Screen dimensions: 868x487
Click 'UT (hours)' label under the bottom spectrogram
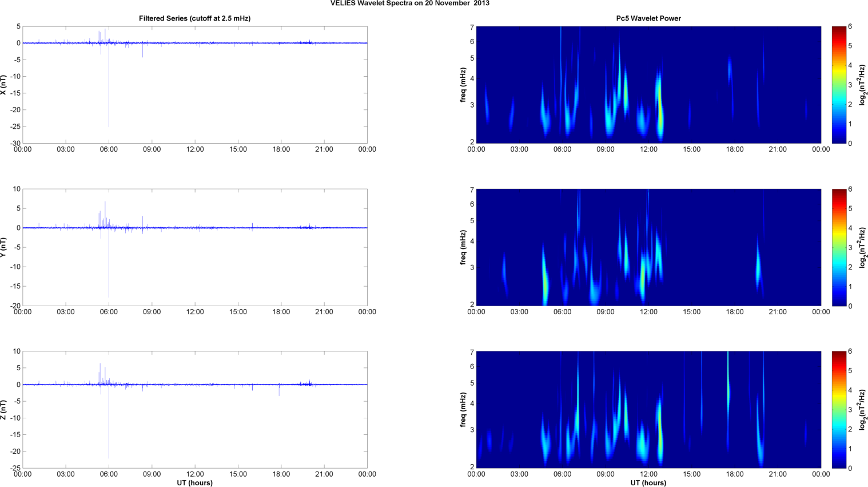point(648,483)
